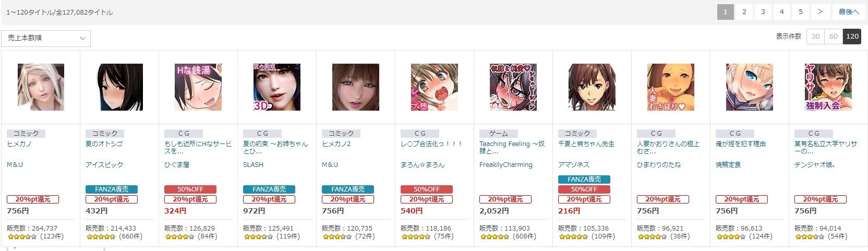
Task: Click the FANZA専売 badge on 夏の約束
Action: [x=269, y=189]
